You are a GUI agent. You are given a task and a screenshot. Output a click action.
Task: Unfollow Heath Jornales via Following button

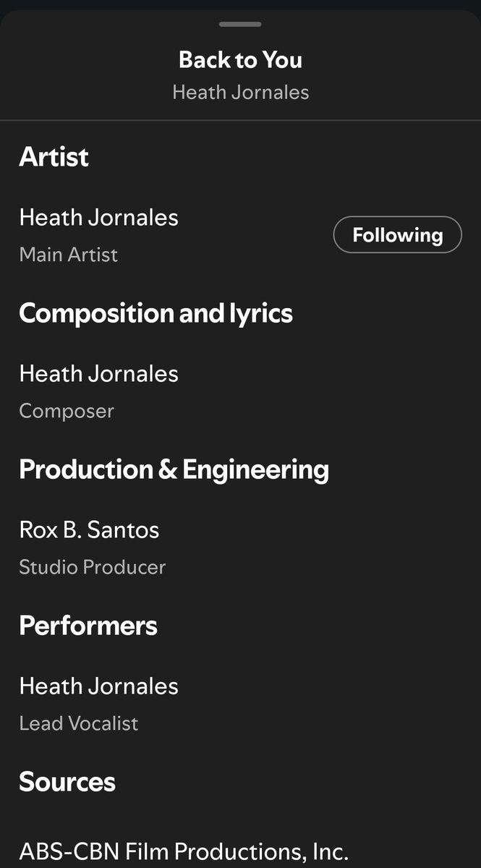click(397, 235)
